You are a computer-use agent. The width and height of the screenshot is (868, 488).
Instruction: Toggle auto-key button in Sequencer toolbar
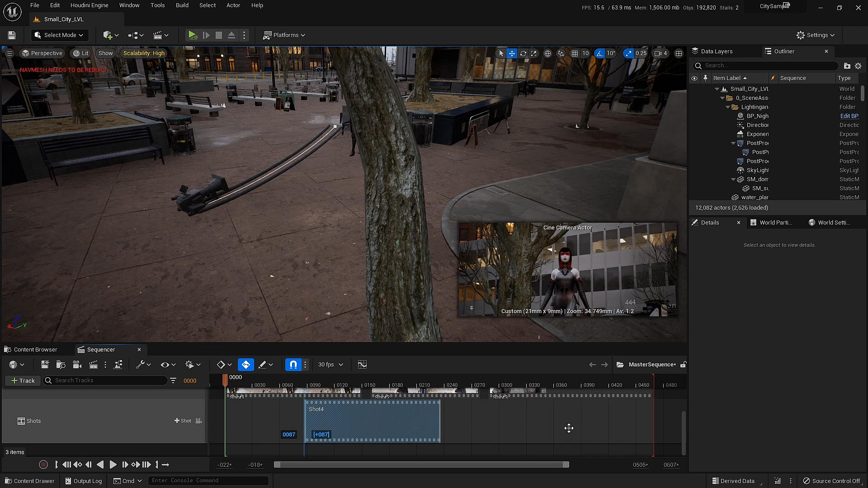coord(246,365)
